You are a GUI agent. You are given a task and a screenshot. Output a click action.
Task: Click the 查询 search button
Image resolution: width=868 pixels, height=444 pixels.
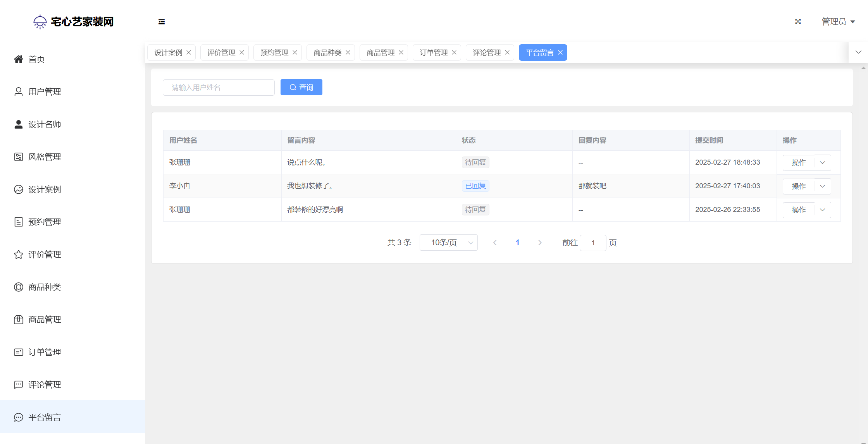(x=301, y=87)
